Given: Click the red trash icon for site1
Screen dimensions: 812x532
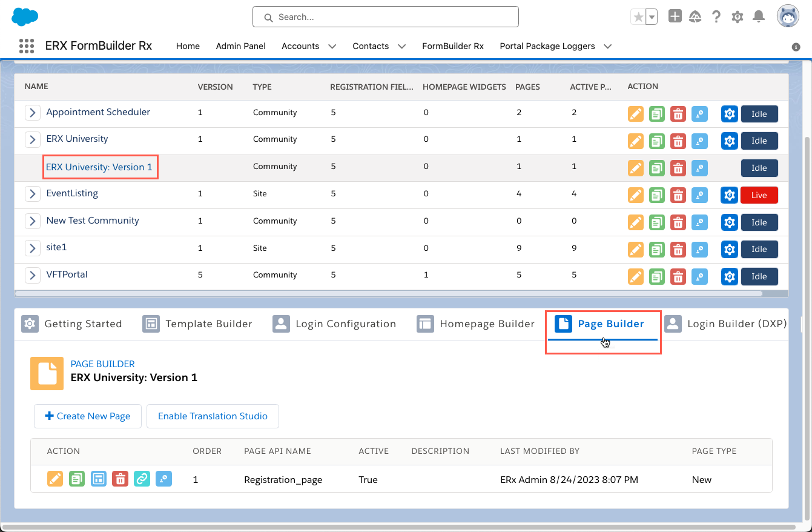Looking at the screenshot, I should pos(678,249).
